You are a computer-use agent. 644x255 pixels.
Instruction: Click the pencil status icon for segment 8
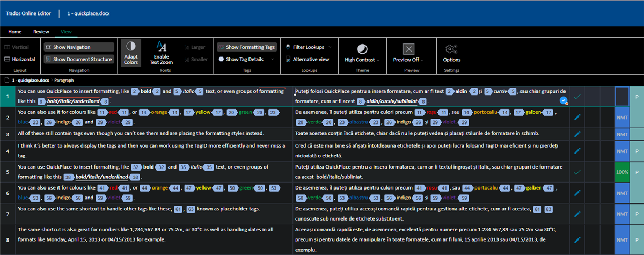577,239
